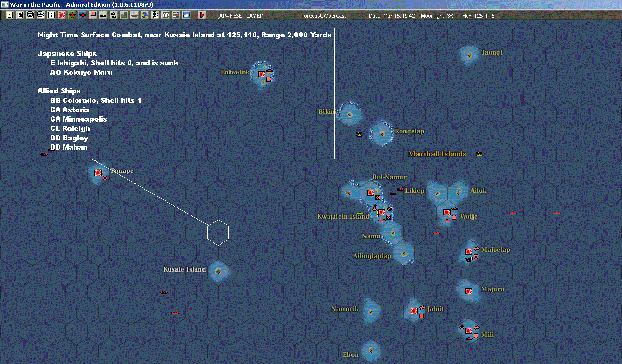The width and height of the screenshot is (622, 364).
Task: Select the Japanese base icon at Maloelap
Action: (469, 252)
